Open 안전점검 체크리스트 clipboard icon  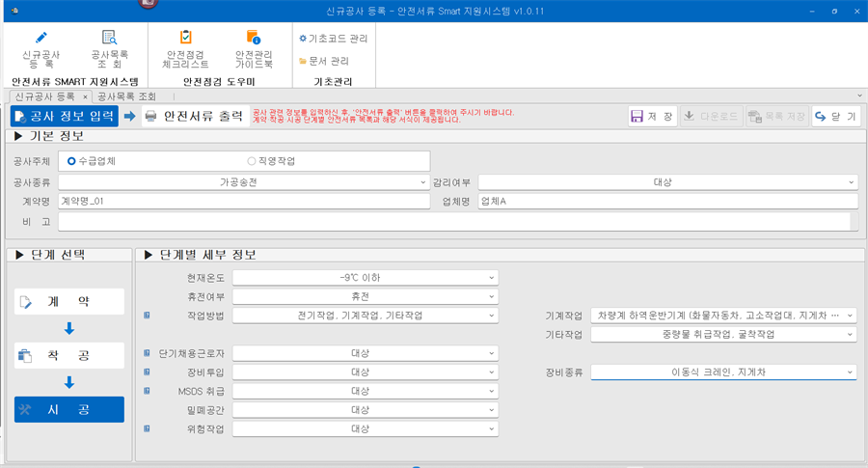coord(186,37)
